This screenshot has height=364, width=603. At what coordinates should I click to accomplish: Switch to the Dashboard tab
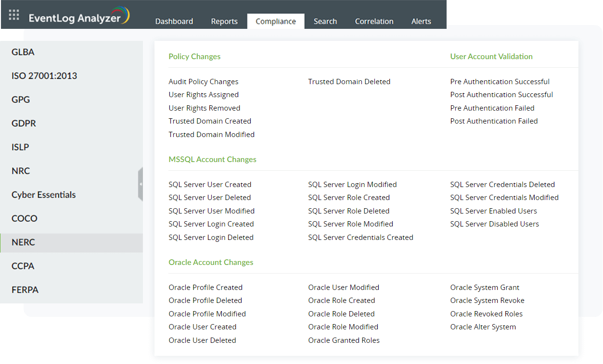[174, 22]
